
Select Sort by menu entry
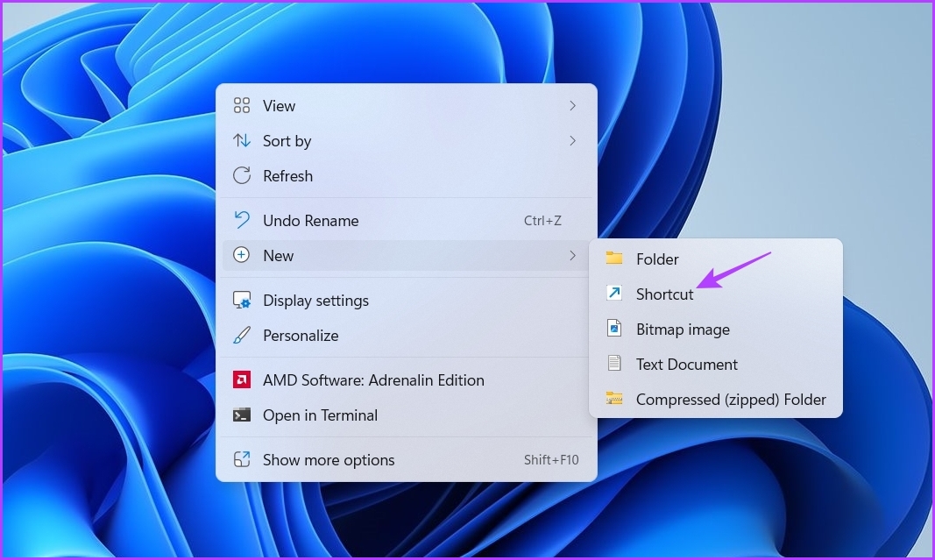(407, 141)
